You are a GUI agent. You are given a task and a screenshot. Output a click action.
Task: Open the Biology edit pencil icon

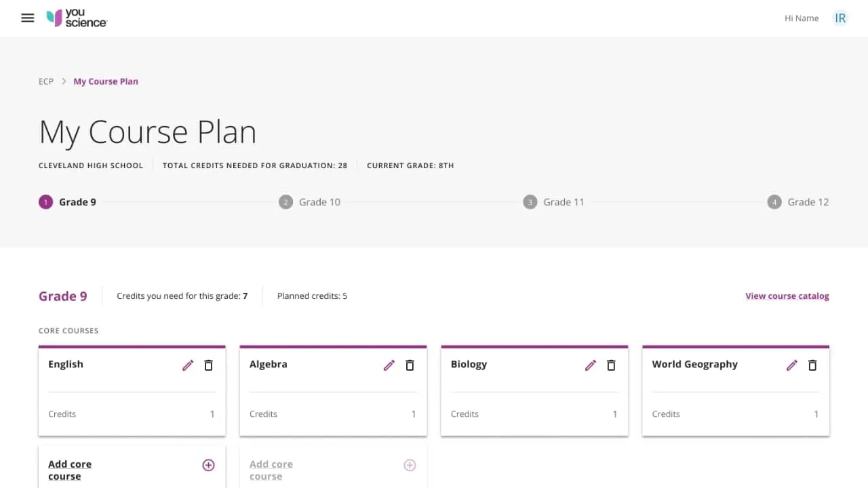[590, 365]
